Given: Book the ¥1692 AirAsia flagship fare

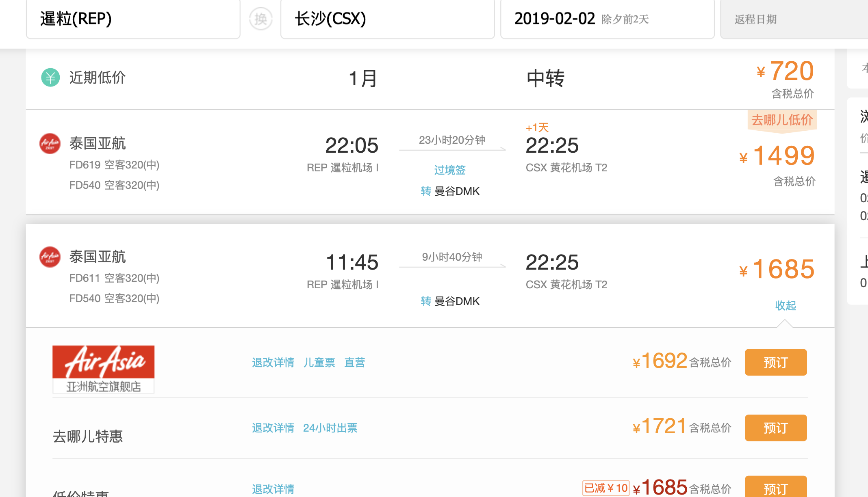Looking at the screenshot, I should point(775,362).
